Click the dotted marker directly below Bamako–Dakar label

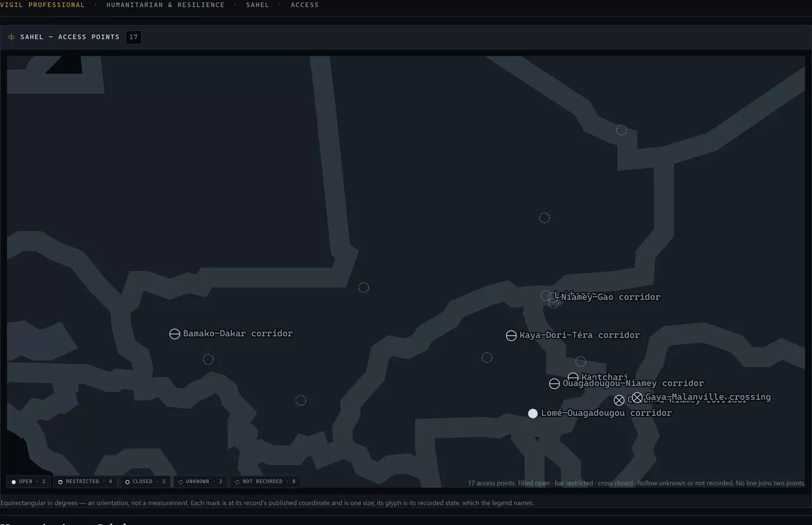tap(208, 360)
